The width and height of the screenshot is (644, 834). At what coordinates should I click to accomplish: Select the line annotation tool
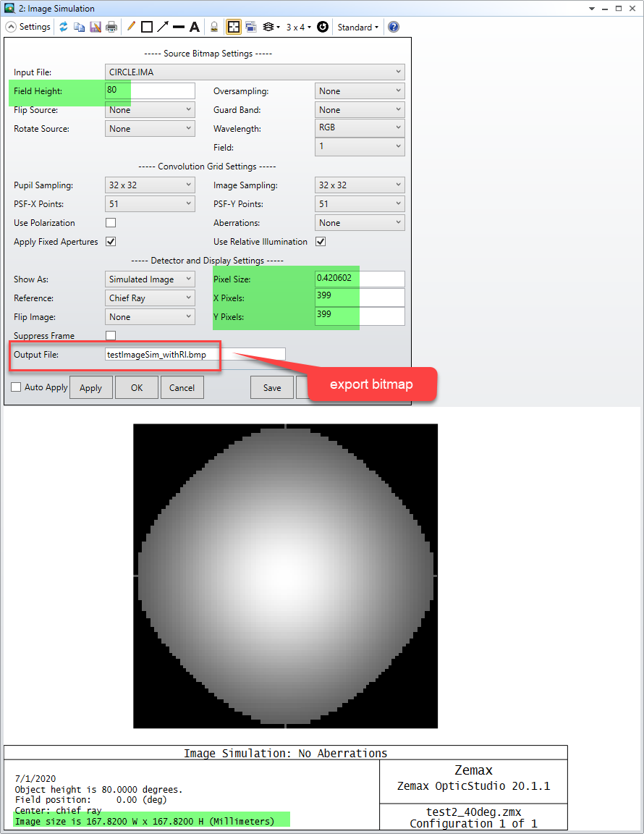click(179, 27)
